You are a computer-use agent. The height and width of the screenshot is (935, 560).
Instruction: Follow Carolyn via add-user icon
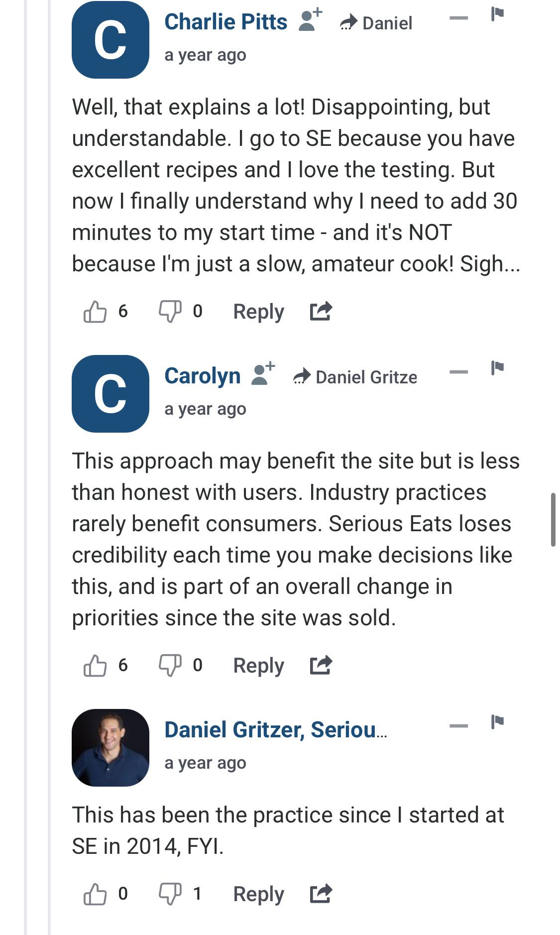click(x=263, y=374)
